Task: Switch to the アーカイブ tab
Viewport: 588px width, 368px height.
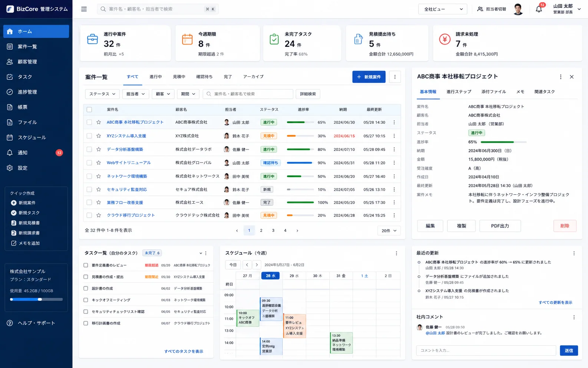Action: [x=253, y=77]
